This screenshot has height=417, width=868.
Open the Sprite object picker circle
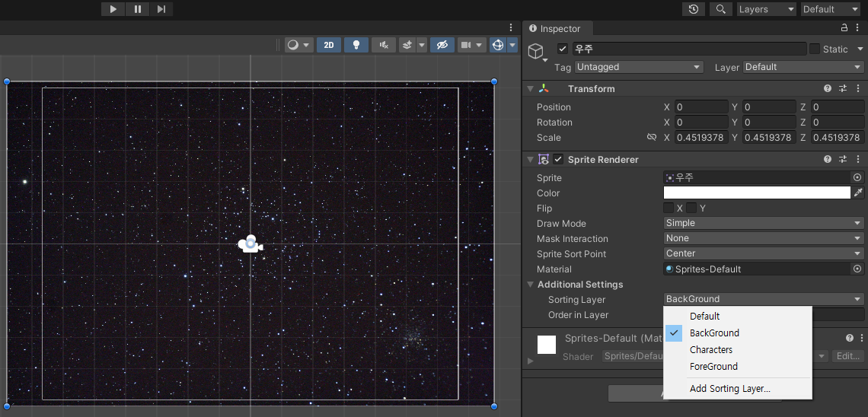point(857,177)
